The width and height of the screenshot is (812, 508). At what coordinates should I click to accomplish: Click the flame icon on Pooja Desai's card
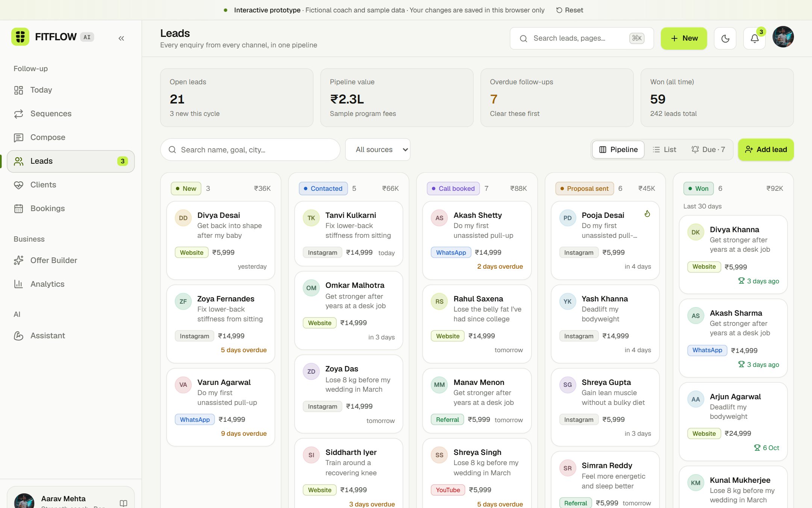click(647, 214)
